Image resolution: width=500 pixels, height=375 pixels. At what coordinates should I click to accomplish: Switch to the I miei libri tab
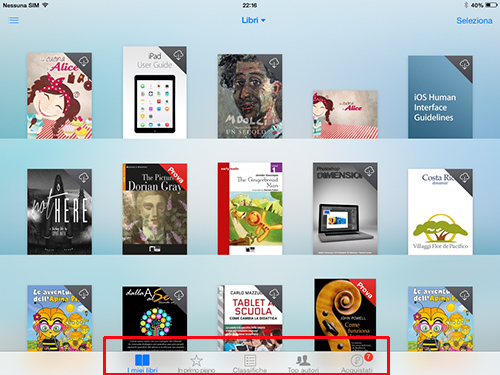pos(142,364)
